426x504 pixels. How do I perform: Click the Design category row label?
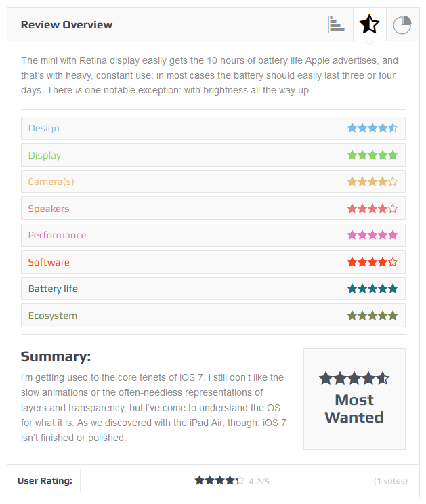pos(44,128)
